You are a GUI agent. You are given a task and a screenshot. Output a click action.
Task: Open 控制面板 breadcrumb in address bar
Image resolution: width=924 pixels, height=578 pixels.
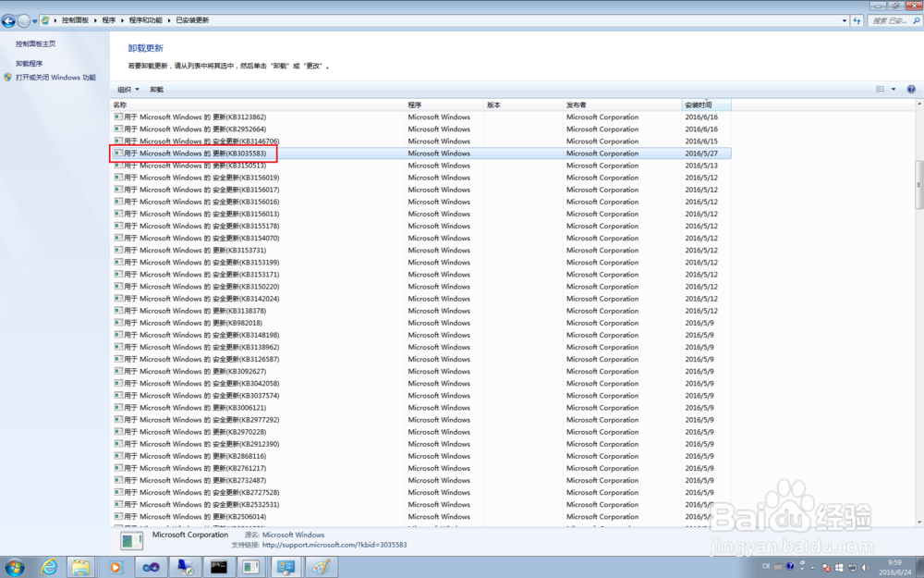coord(75,20)
